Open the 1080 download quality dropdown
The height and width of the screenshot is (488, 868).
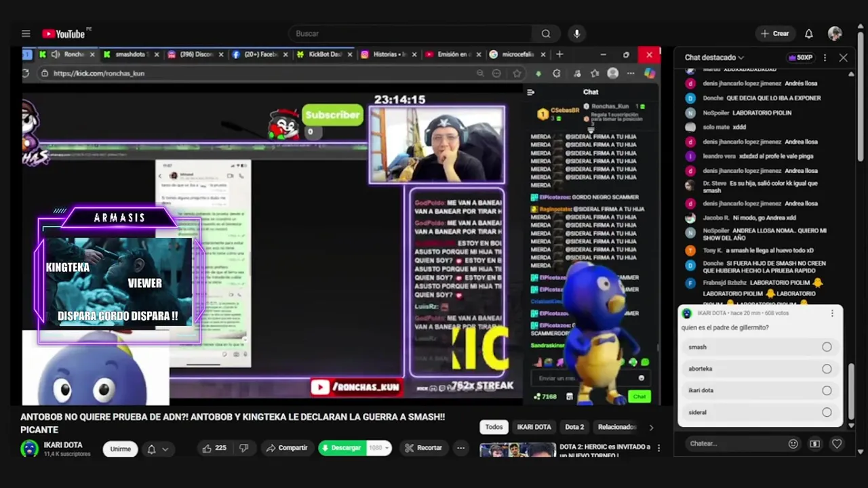coord(378,448)
